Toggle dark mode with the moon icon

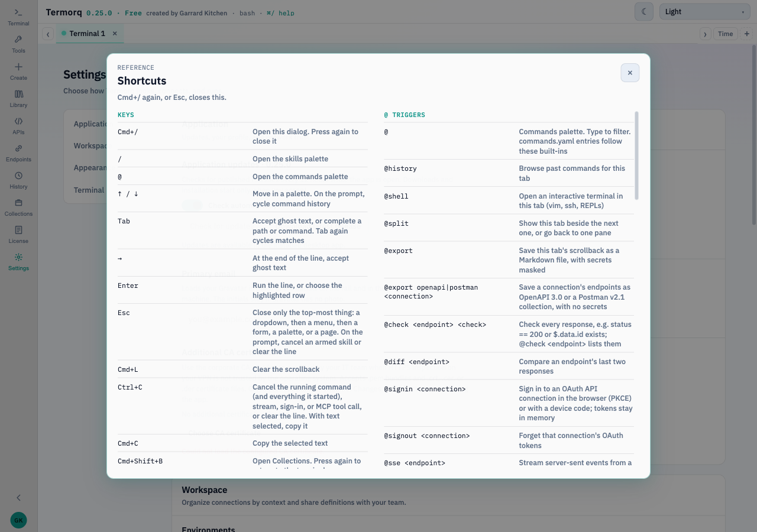coord(644,12)
